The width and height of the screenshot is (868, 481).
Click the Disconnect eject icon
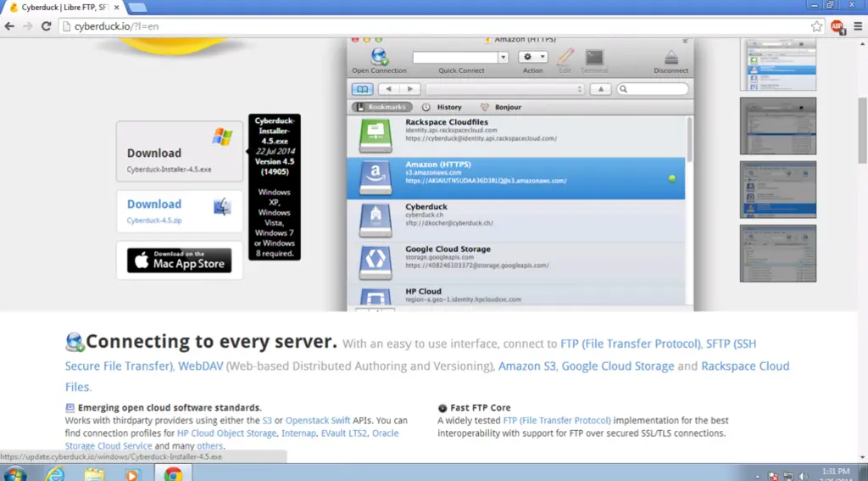click(x=671, y=57)
